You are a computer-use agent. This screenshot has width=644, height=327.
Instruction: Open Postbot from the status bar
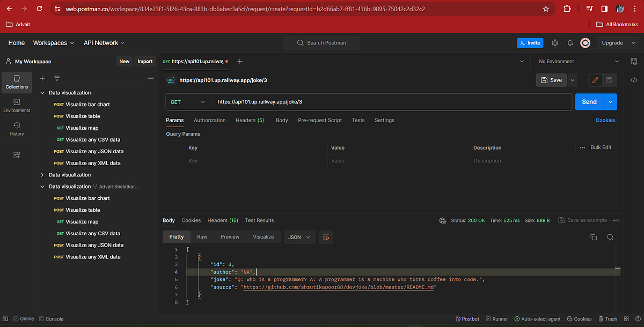pyautogui.click(x=466, y=318)
